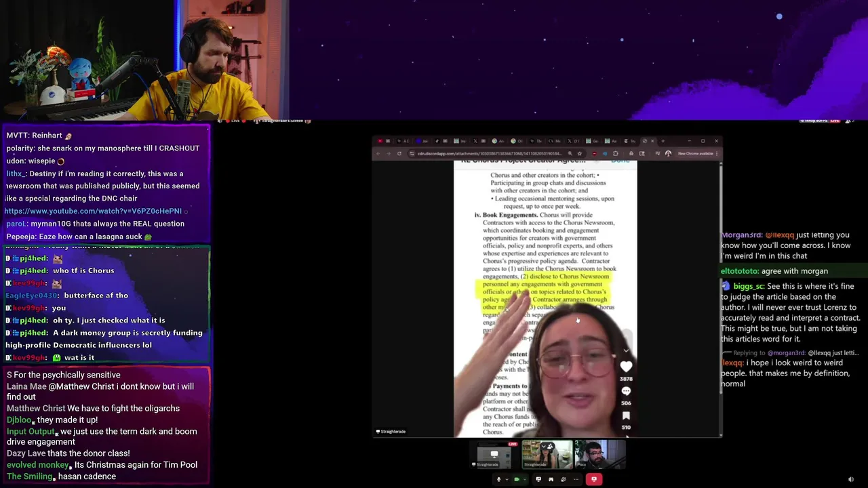This screenshot has height=488, width=868.
Task: Open the more options ellipsis in call bar
Action: click(576, 479)
